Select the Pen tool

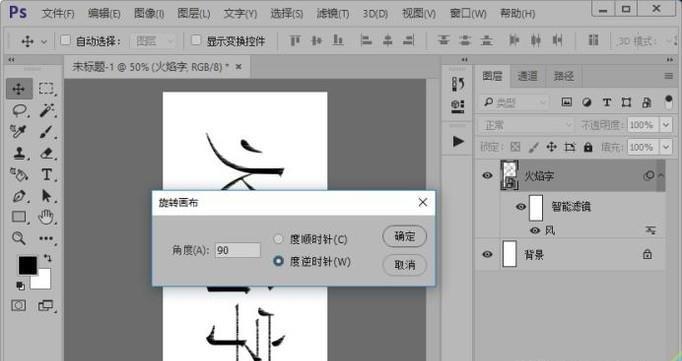(19, 196)
